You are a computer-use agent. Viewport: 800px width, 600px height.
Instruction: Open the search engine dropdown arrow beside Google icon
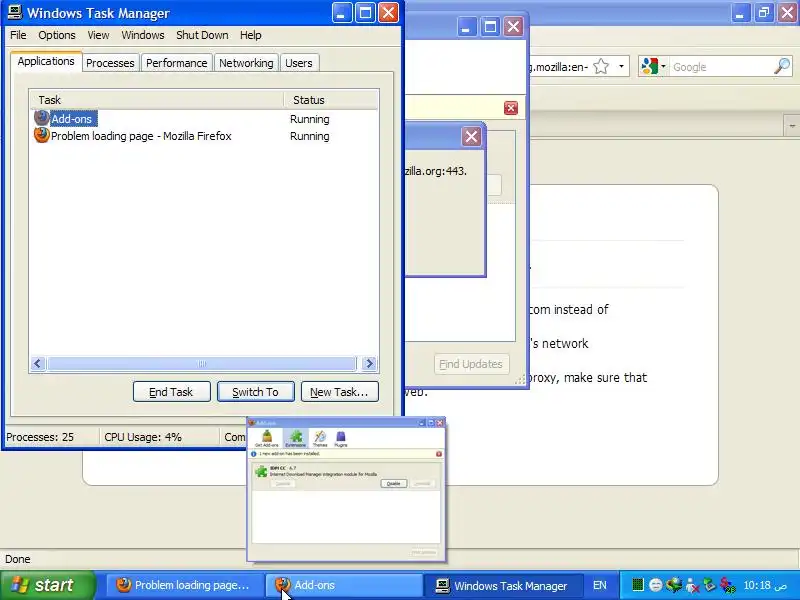(663, 66)
